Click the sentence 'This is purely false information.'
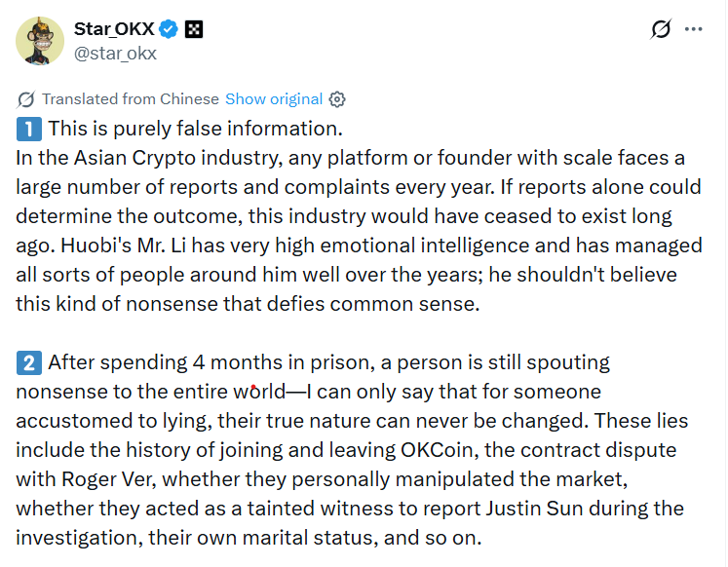The height and width of the screenshot is (567, 728). click(x=195, y=128)
